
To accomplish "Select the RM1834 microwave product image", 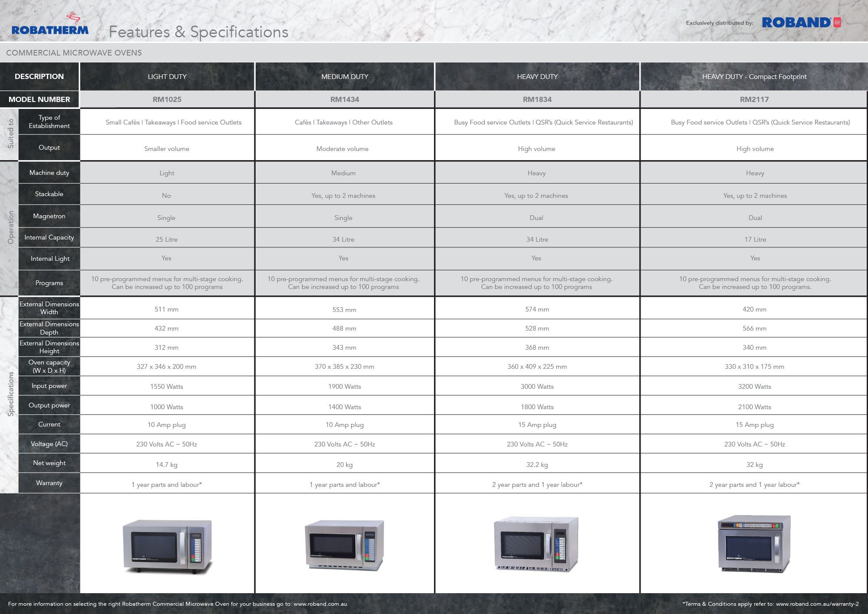I will click(x=536, y=544).
